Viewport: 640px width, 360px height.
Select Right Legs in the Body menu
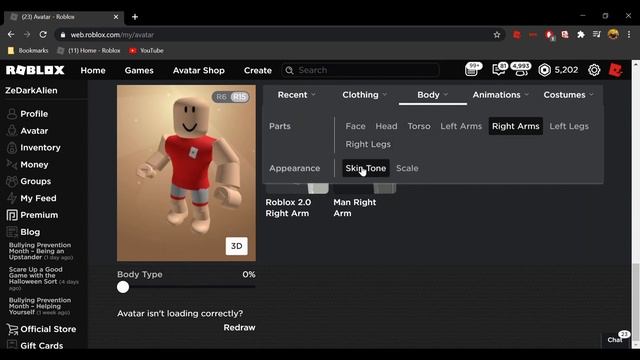click(368, 144)
